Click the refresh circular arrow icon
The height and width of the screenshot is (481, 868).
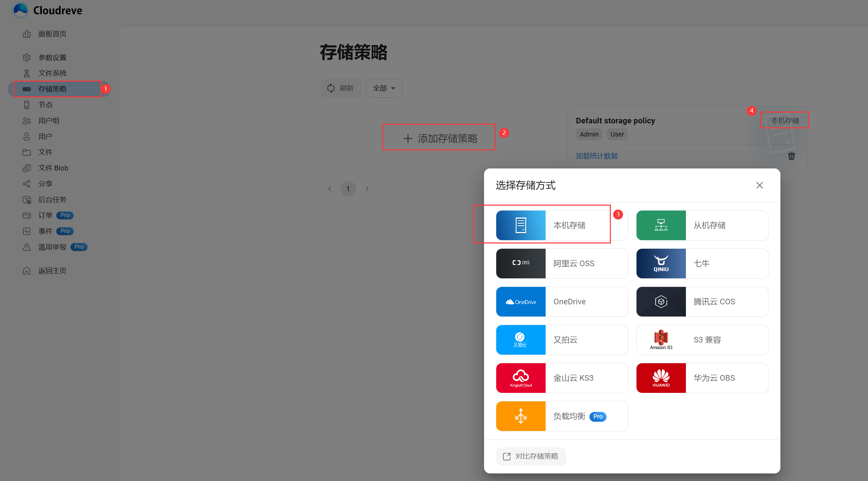(x=331, y=88)
